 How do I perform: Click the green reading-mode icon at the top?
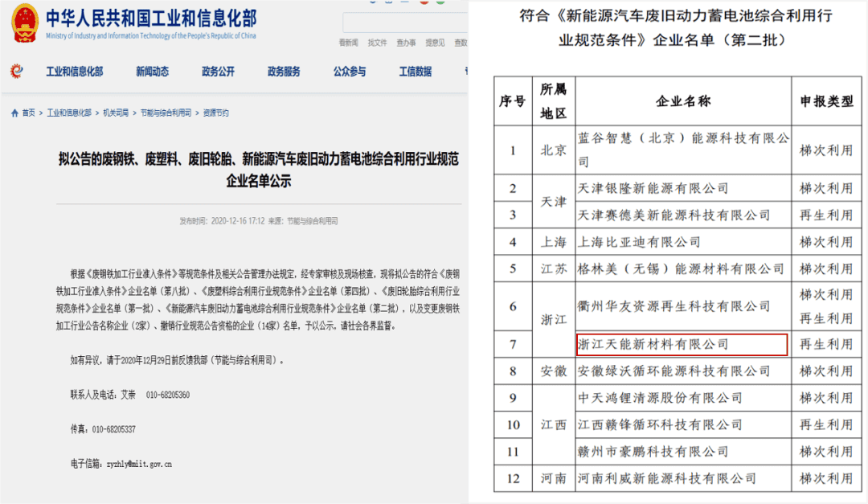440,3
